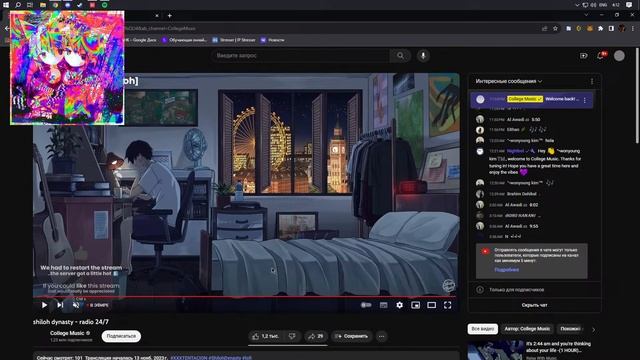Open pinned College Music message menu

(584, 100)
